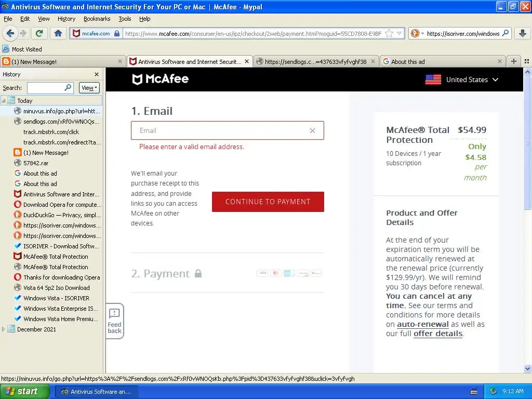
Task: Click the 9:12 AM taskbar clock
Action: coord(513,391)
